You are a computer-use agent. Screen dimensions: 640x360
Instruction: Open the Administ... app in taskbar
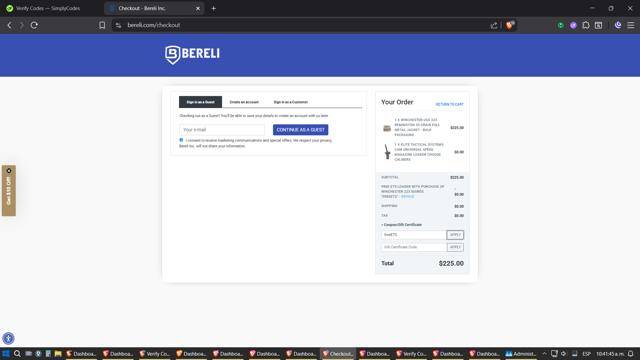tap(520, 353)
